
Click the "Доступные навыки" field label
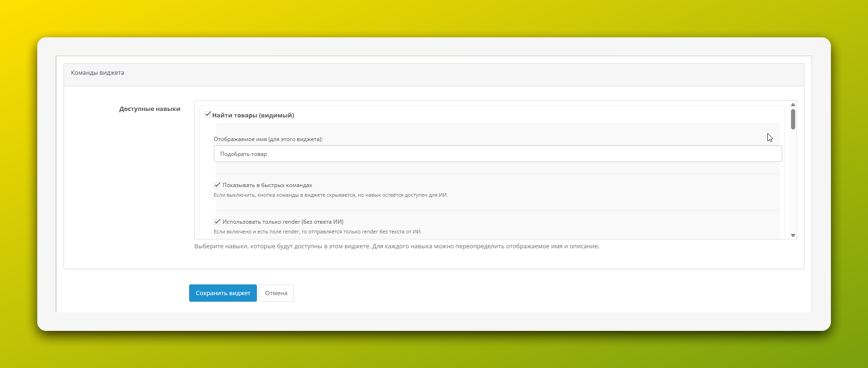(x=149, y=109)
